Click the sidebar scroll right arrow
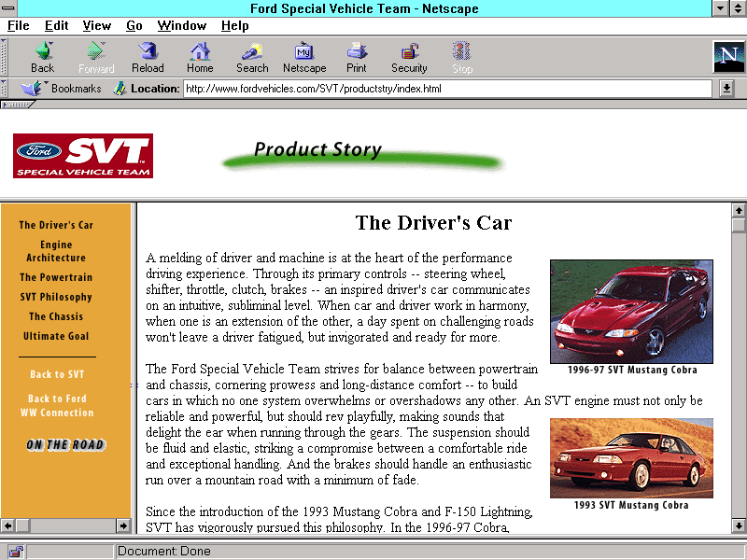747x560 pixels. [123, 525]
